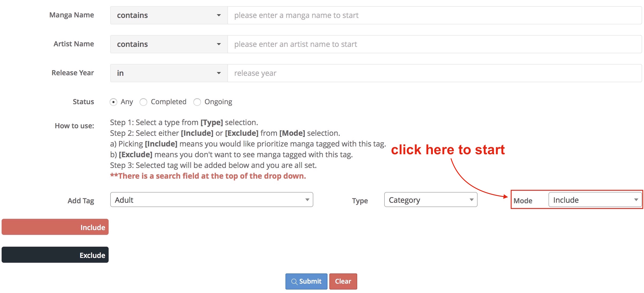Open the Release Year 'in' dropdown
The width and height of the screenshot is (644, 293).
[x=169, y=73]
